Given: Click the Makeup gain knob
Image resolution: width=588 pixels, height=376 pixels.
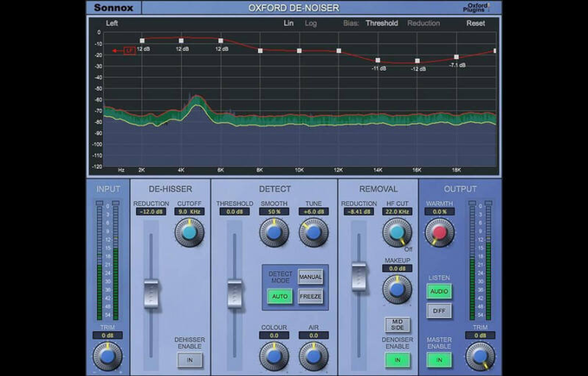Looking at the screenshot, I should (x=397, y=289).
